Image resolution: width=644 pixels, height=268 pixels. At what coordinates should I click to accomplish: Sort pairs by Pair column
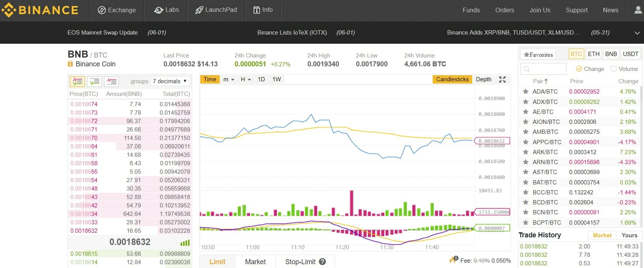pyautogui.click(x=540, y=81)
